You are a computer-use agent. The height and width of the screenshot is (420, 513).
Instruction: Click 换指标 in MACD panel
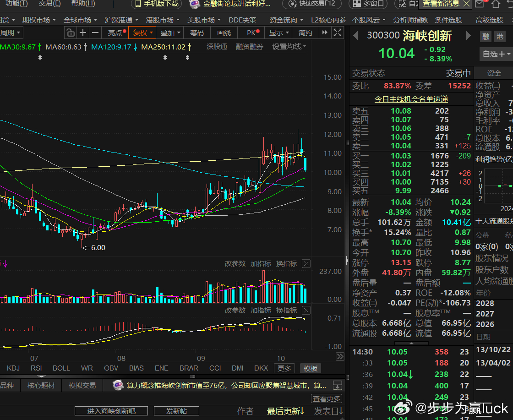pos(286,311)
